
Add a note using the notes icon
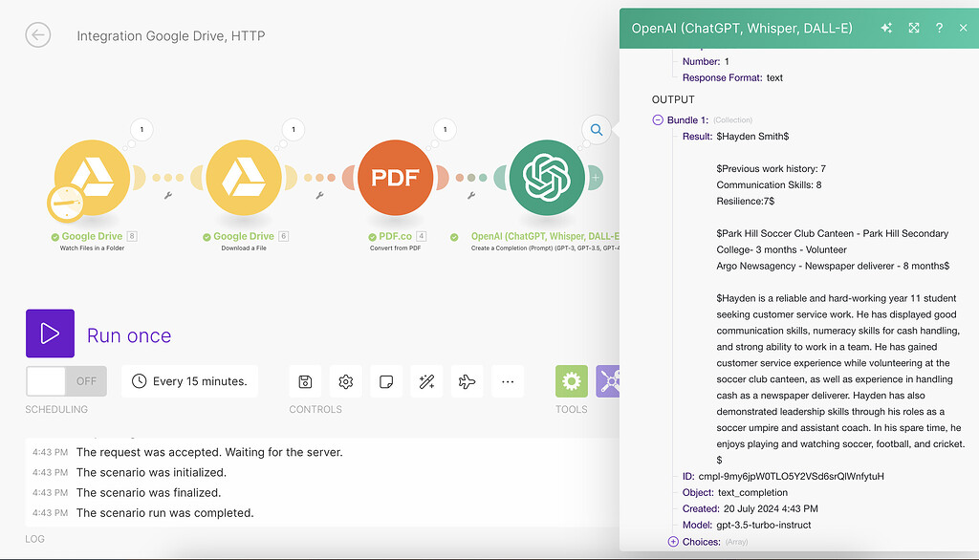385,380
